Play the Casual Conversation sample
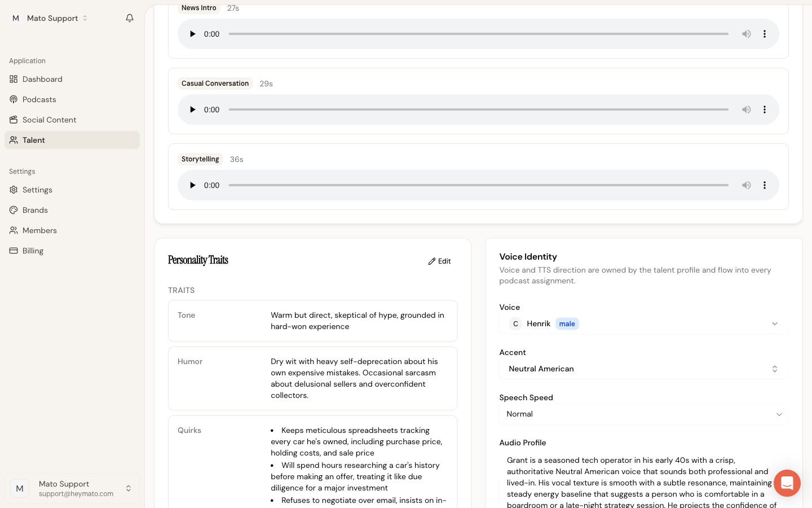Viewport: 812px width, 508px height. pos(192,110)
